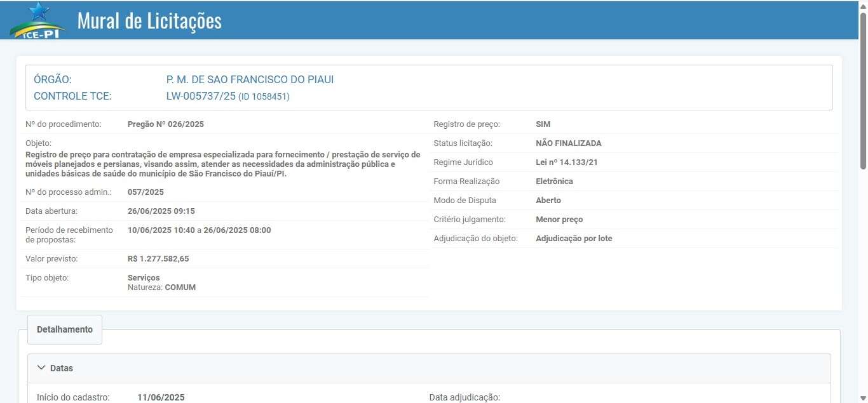Select the 26/06/2025 08:00 end date
The width and height of the screenshot is (868, 403).
pyautogui.click(x=237, y=230)
